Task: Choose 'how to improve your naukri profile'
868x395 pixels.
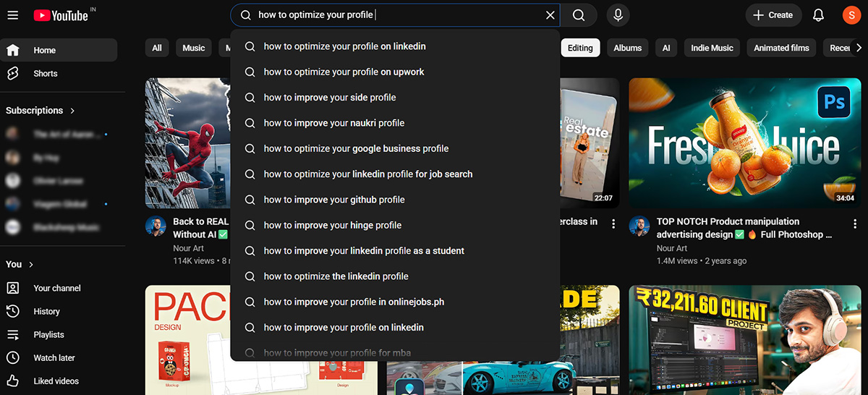Action: click(395, 123)
